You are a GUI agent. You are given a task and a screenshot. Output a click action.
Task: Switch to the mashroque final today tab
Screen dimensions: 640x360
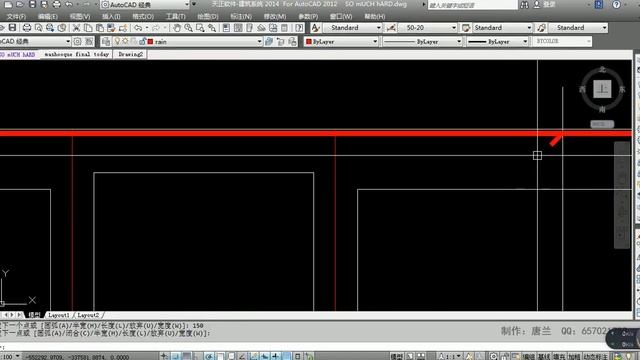click(x=77, y=54)
